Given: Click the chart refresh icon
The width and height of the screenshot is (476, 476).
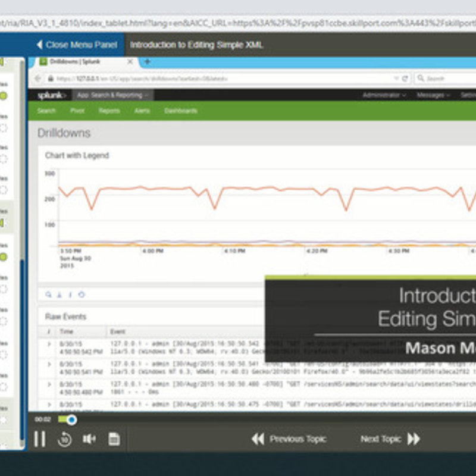Looking at the screenshot, I should 82,295.
